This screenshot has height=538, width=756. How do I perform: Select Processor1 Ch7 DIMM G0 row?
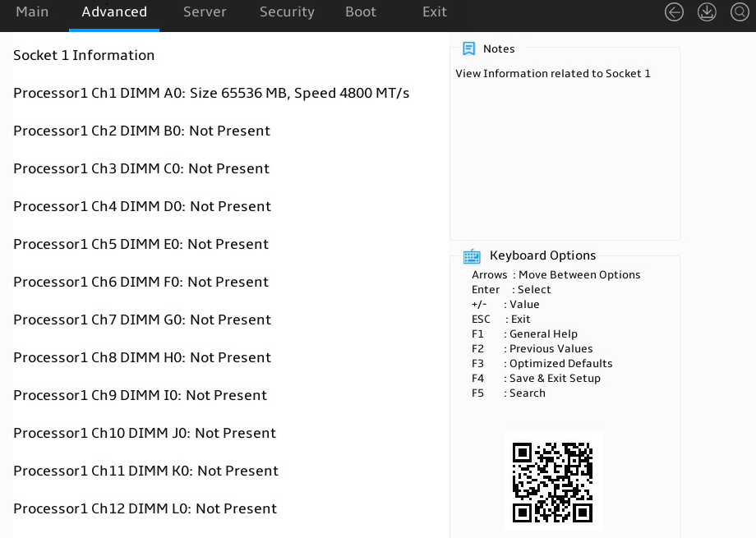[x=142, y=320]
